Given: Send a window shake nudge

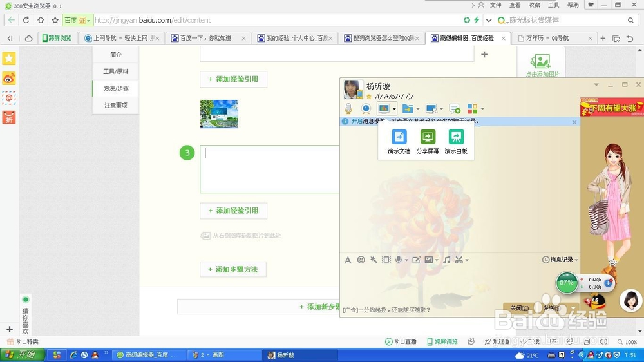Looking at the screenshot, I should click(386, 260).
